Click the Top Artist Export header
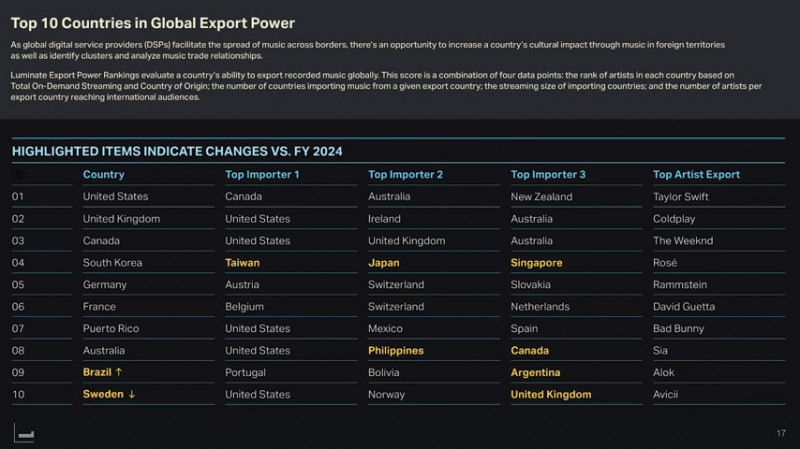 696,175
